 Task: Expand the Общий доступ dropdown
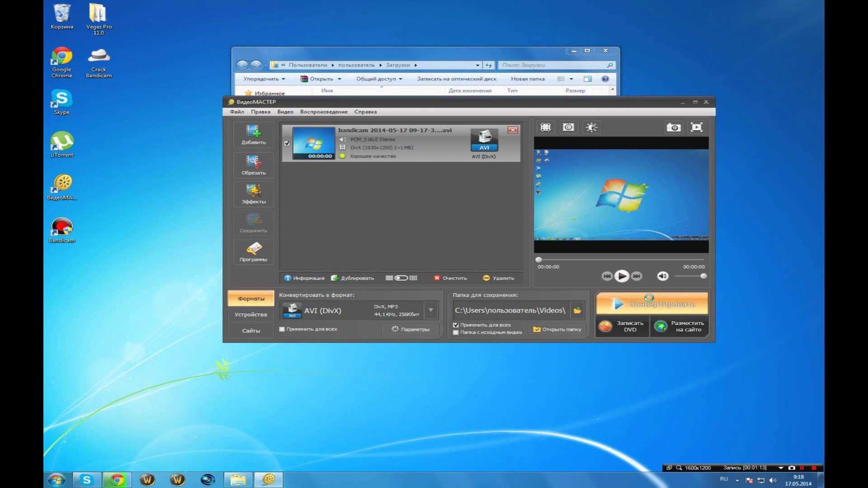click(379, 79)
